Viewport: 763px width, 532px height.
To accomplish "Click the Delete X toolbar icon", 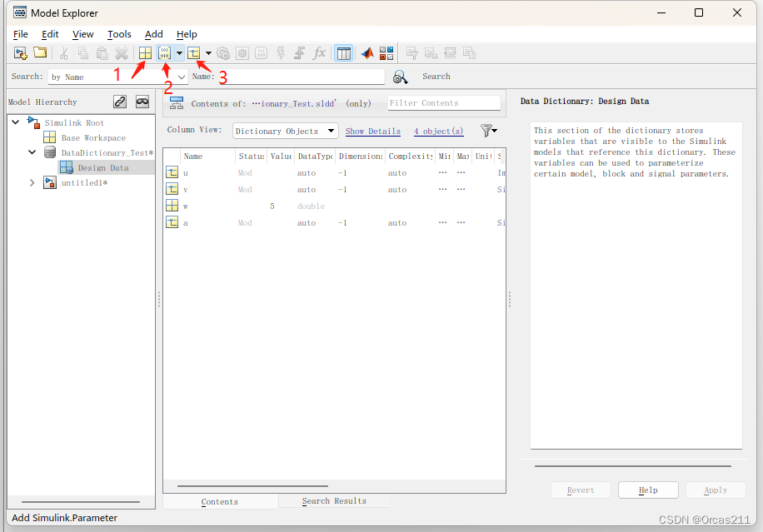I will click(121, 53).
